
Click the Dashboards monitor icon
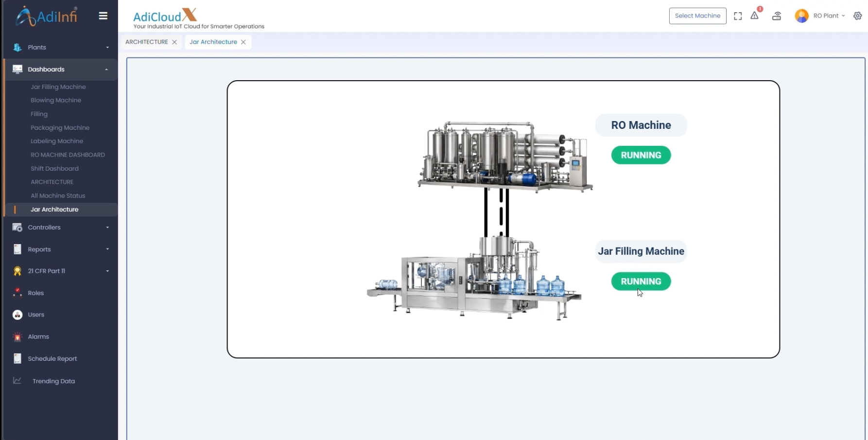(x=17, y=69)
